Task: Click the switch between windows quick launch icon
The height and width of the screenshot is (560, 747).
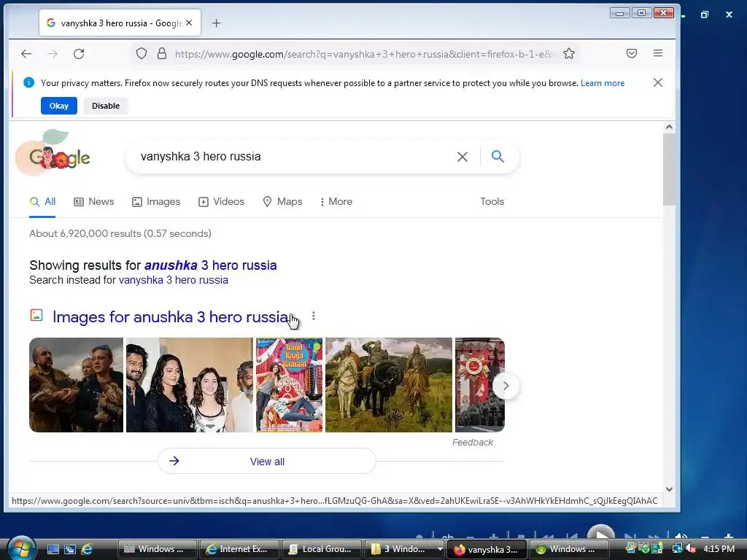Action: pos(70,549)
